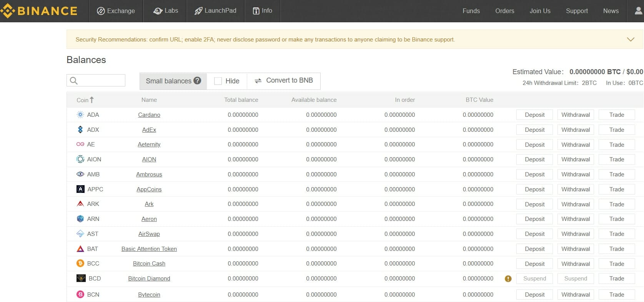Click Deposit for BCC
This screenshot has height=302, width=644.
tap(534, 264)
